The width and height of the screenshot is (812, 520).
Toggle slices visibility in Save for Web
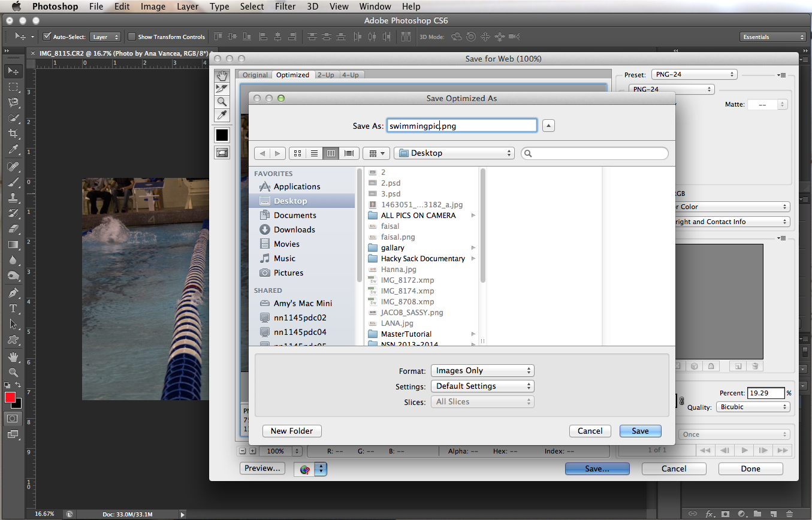[x=222, y=153]
